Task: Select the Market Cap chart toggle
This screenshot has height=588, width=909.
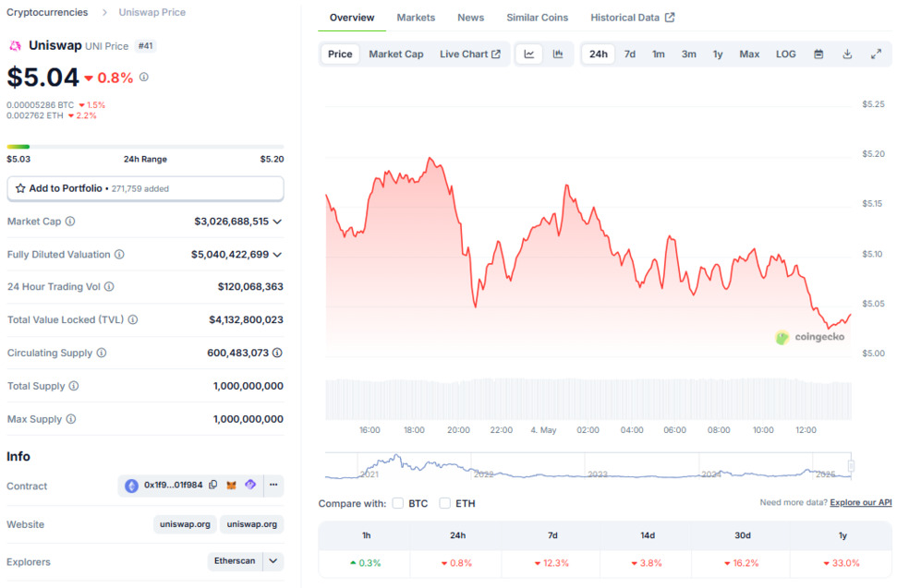Action: point(396,54)
